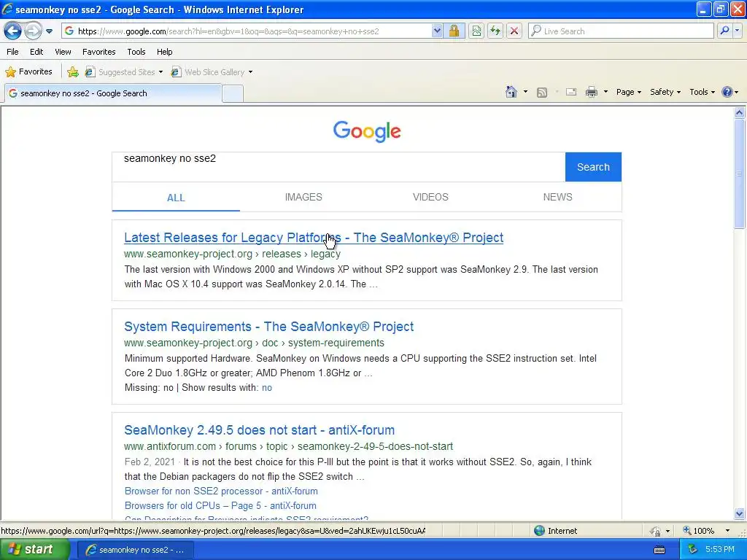Open the File menu
The image size is (747, 560).
pos(13,52)
